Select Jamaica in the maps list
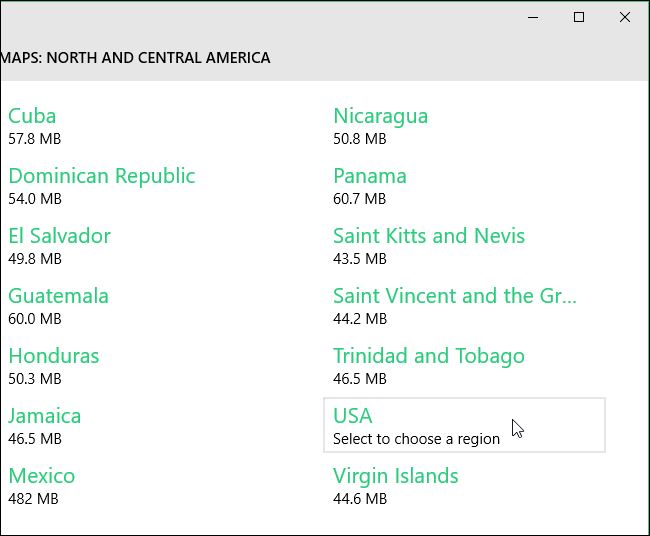 [45, 416]
